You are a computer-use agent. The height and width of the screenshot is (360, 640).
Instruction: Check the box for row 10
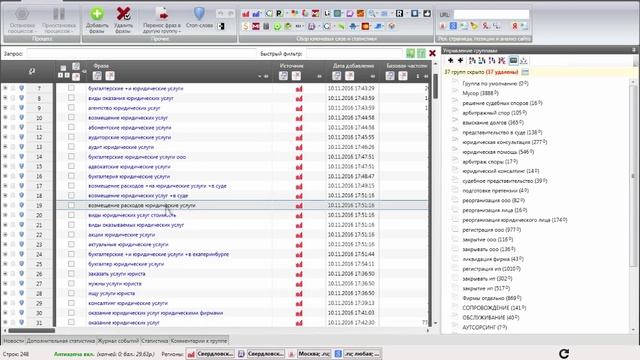pos(71,117)
